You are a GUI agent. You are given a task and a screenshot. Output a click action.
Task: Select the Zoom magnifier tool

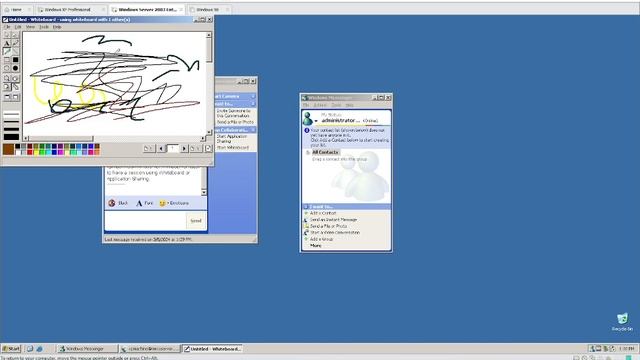(7, 78)
